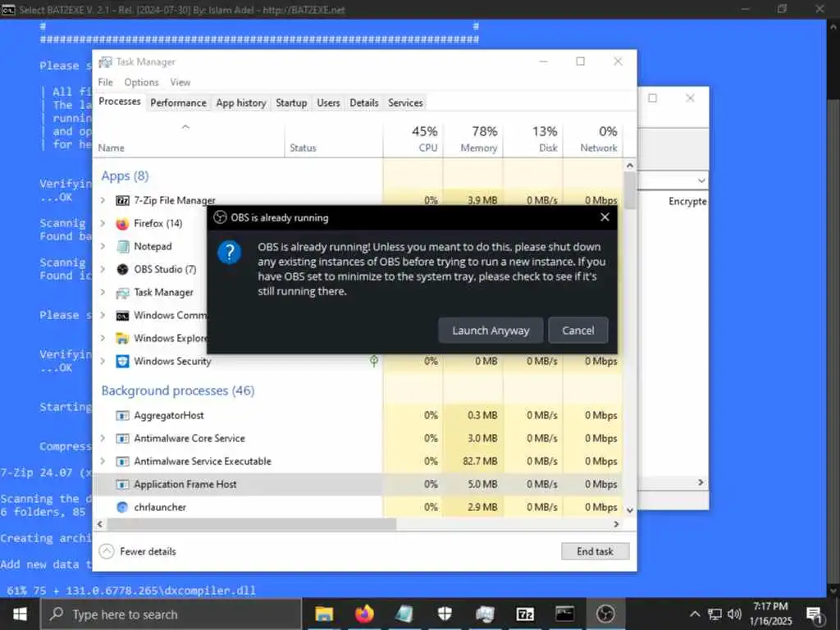The height and width of the screenshot is (630, 840).
Task: Select the Antimalware Service Executable process
Action: tap(358, 461)
